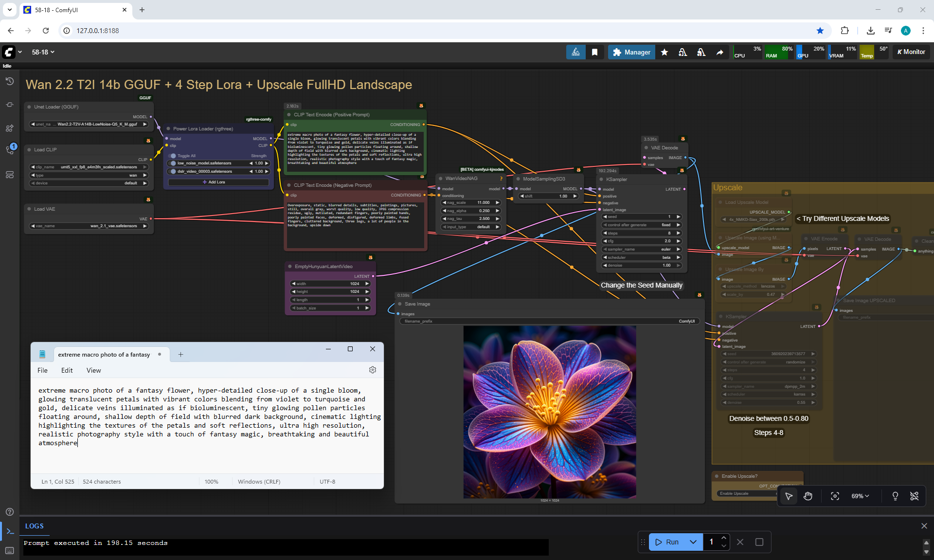Click the generated flower image preview
The image size is (934, 560).
550,412
